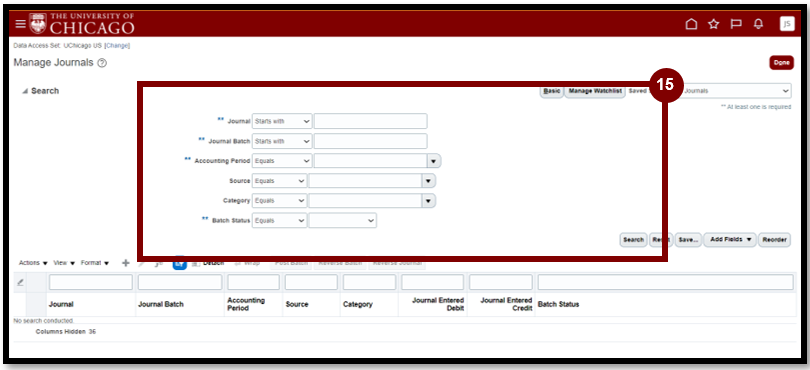Sort by Journal column header
The height and width of the screenshot is (370, 810).
(61, 304)
